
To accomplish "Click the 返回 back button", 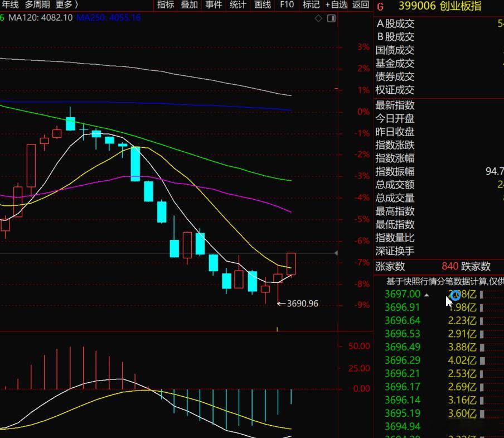I will [x=361, y=5].
